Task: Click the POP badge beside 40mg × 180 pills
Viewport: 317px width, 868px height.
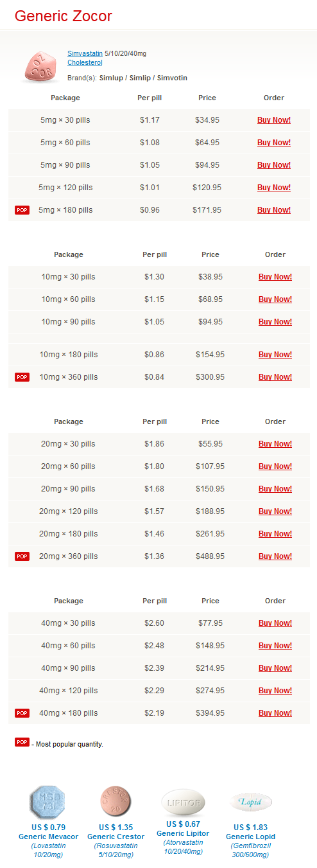Action: coord(22,713)
